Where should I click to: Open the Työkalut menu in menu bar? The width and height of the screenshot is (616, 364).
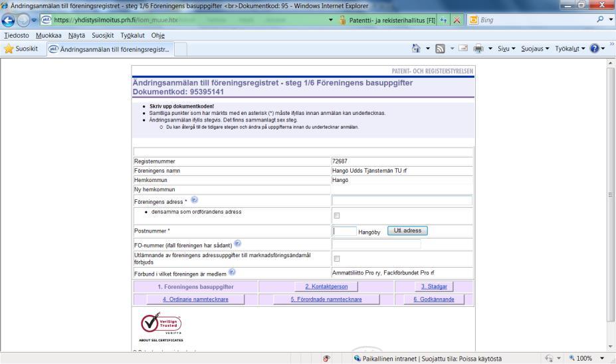tap(132, 35)
